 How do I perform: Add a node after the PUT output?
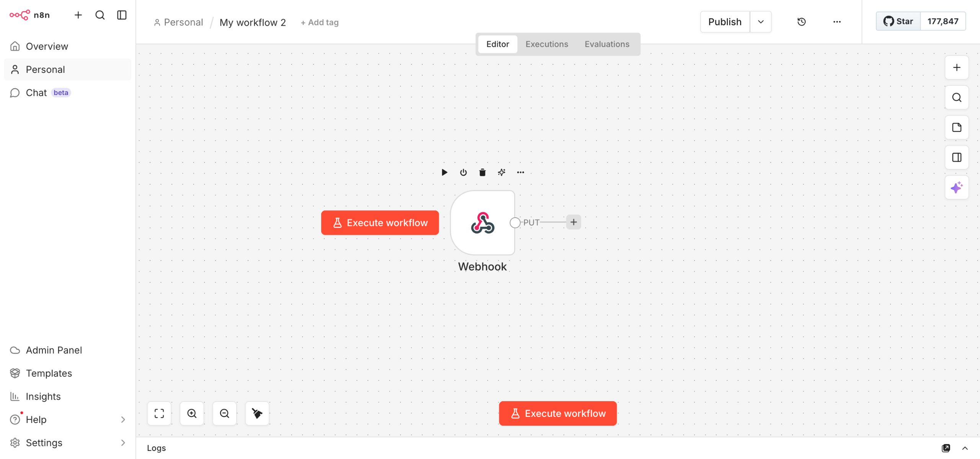coord(573,222)
